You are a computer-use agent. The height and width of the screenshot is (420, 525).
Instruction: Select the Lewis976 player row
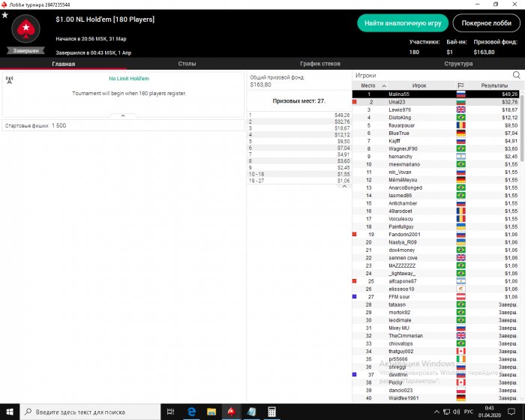coord(436,109)
